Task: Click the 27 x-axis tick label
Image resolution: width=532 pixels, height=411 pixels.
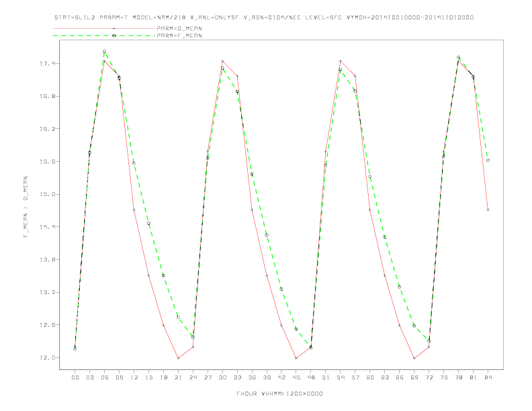Action: (x=208, y=377)
